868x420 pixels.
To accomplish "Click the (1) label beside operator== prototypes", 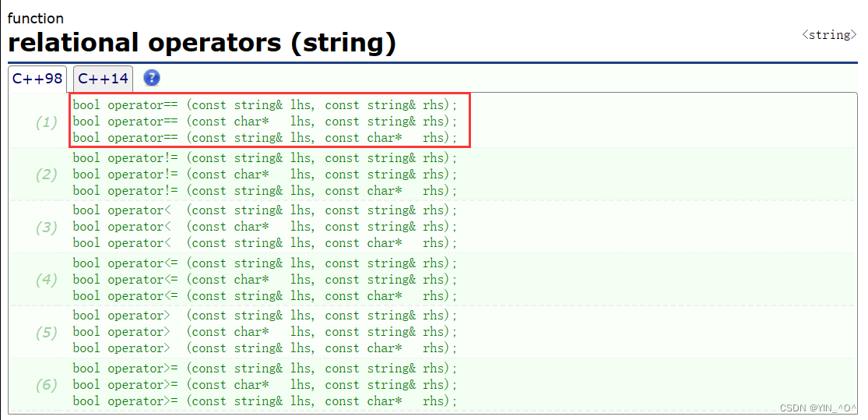I will [47, 122].
